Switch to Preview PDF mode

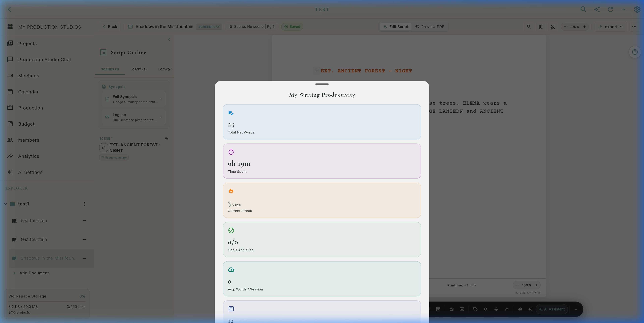(430, 26)
